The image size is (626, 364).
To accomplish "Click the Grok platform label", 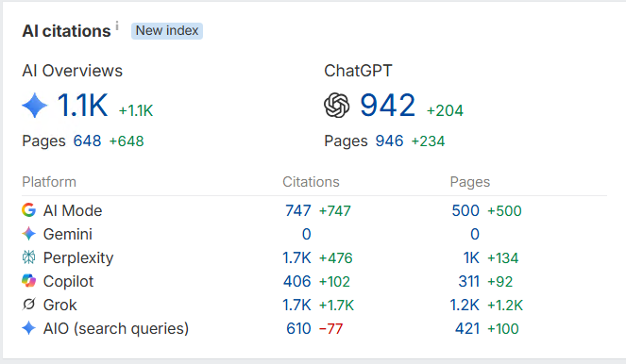I will tap(59, 305).
